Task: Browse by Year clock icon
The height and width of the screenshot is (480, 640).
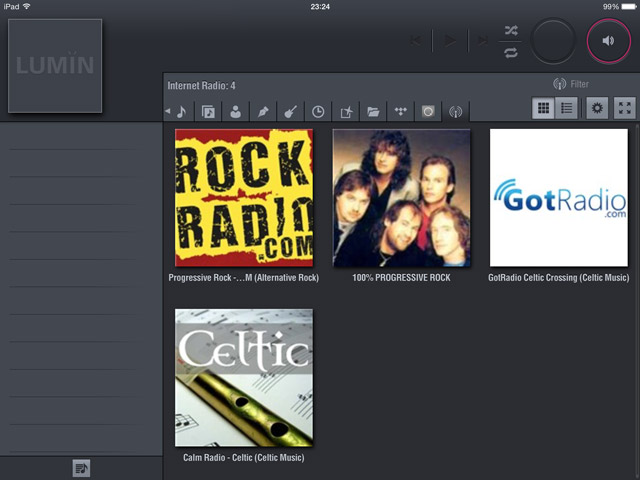Action: coord(318,111)
